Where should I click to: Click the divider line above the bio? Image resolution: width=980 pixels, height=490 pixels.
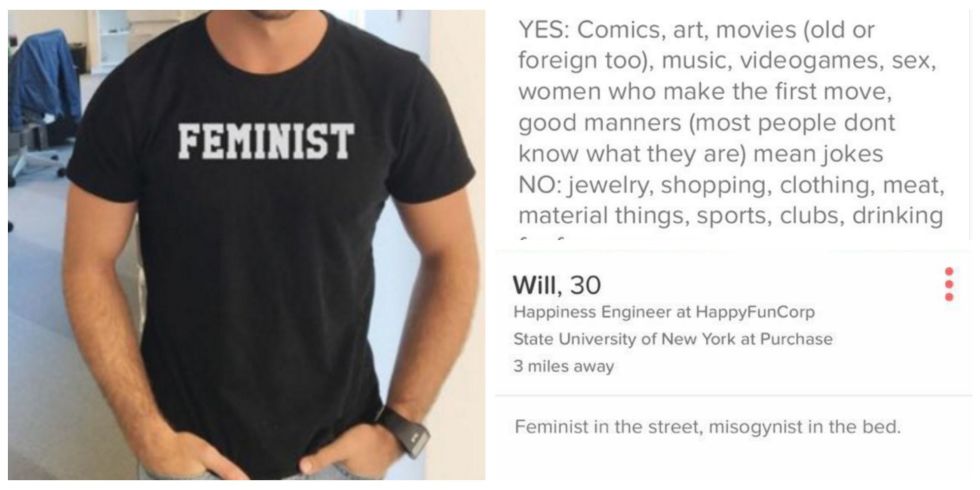click(x=733, y=396)
